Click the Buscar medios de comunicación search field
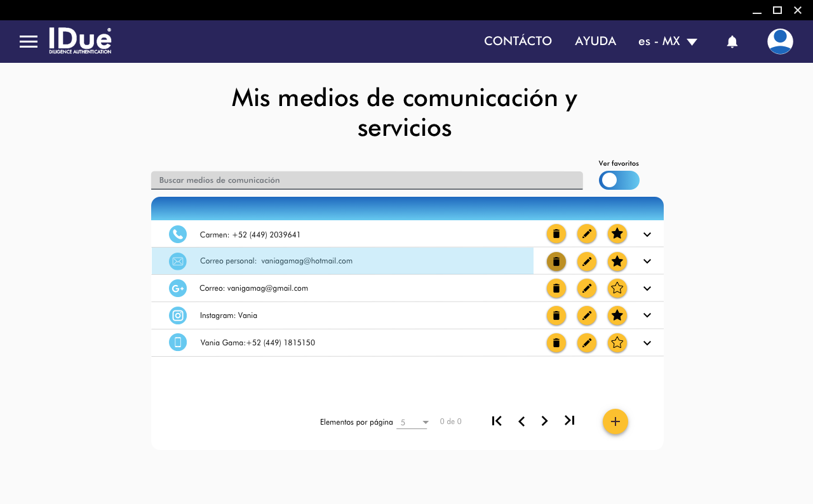Screen dimensions: 813x504 point(366,180)
